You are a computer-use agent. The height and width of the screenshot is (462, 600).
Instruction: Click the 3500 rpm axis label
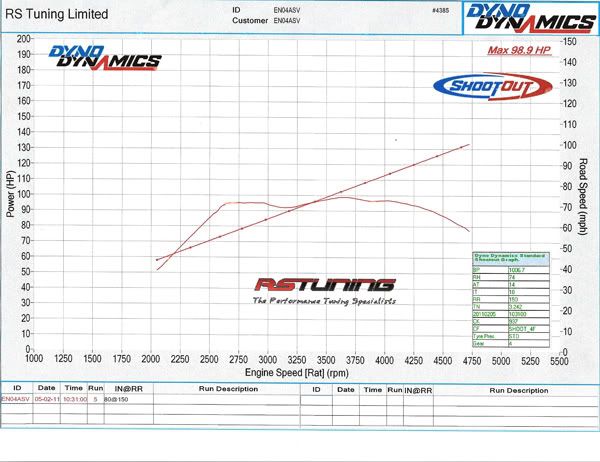tap(326, 360)
